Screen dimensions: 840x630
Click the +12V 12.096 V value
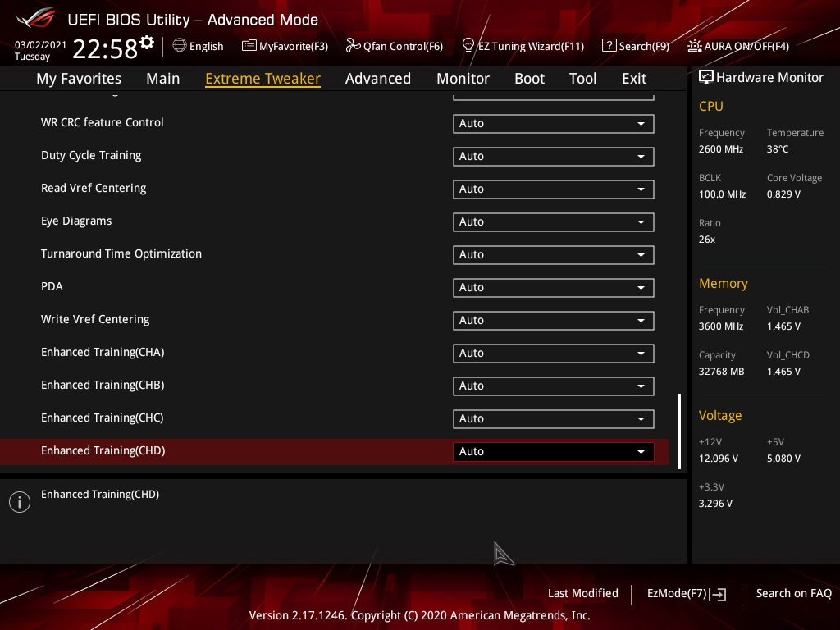(x=719, y=459)
